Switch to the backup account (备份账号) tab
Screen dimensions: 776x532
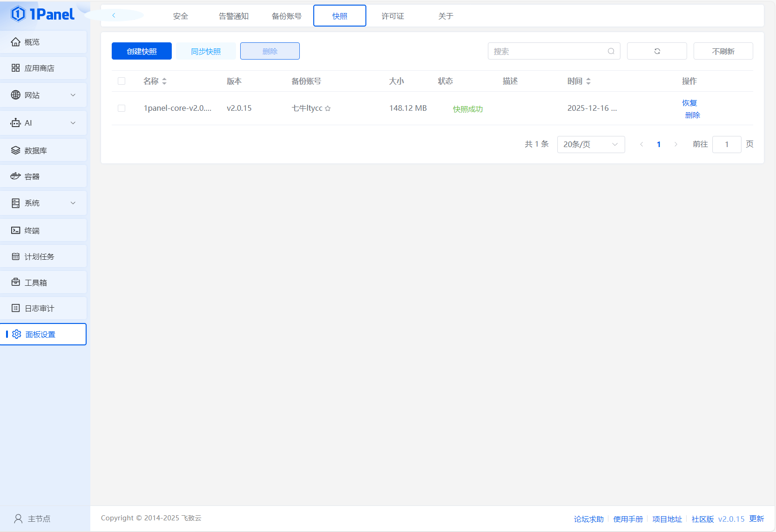(286, 16)
